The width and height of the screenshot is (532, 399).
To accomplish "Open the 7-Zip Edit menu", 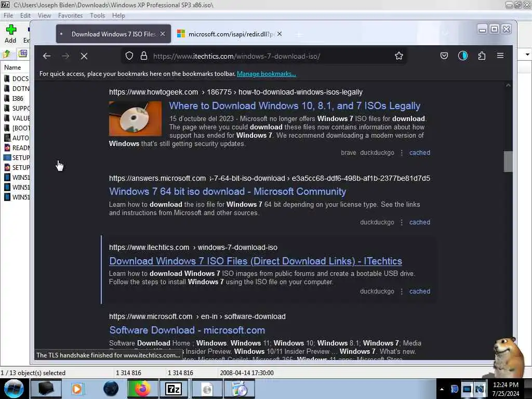I will point(25,16).
